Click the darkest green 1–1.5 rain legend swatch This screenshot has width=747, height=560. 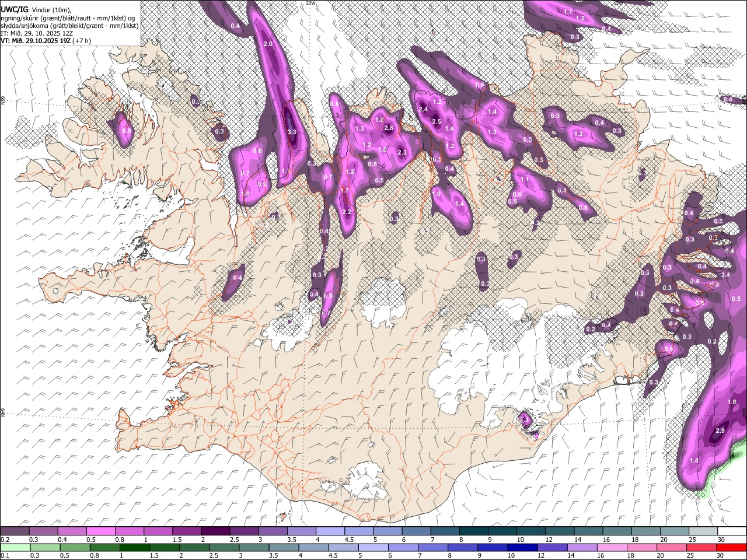pos(135,547)
